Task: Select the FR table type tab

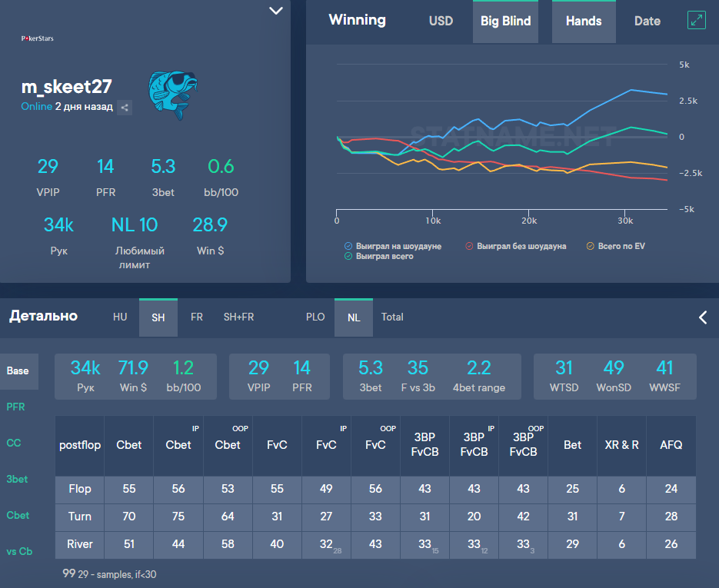Action: (x=197, y=317)
